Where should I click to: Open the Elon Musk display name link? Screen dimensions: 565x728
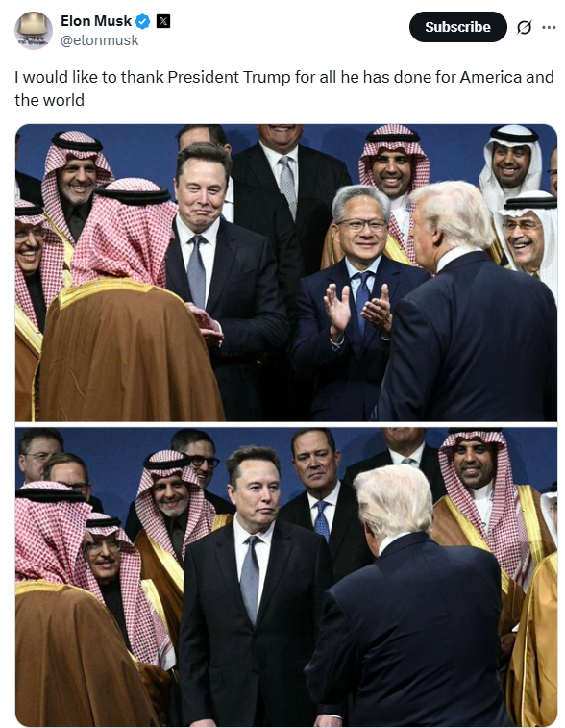(96, 21)
